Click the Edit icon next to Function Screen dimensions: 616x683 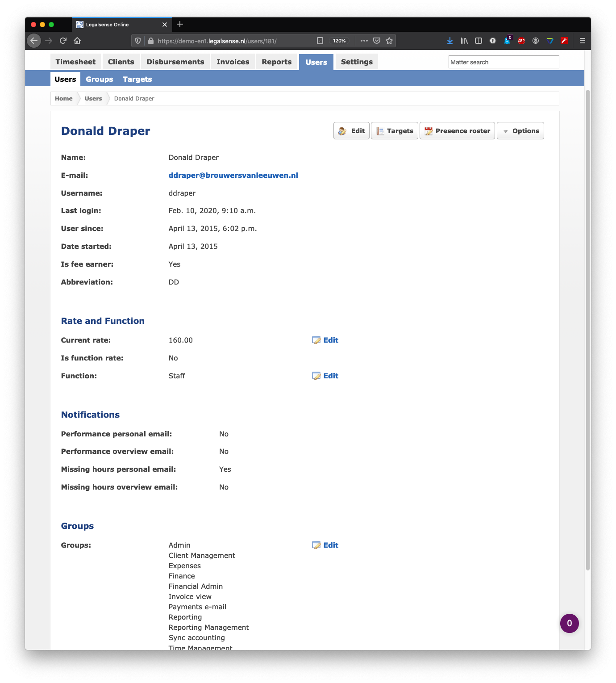pyautogui.click(x=317, y=376)
